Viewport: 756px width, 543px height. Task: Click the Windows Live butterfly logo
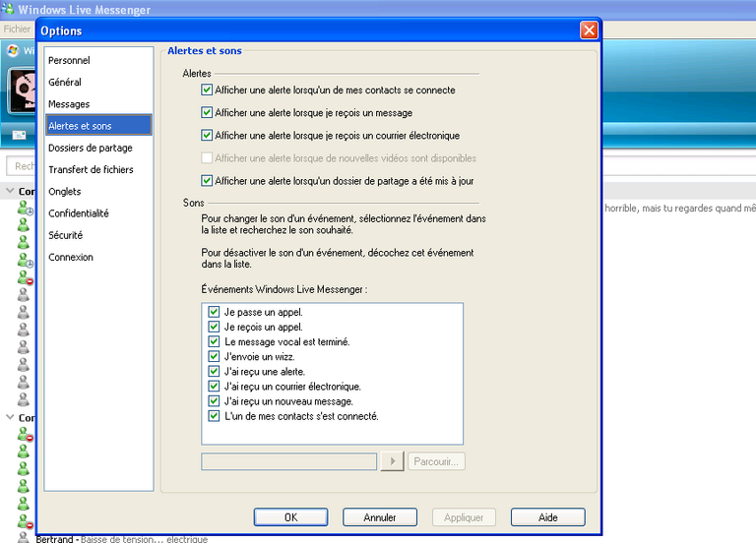[x=13, y=50]
